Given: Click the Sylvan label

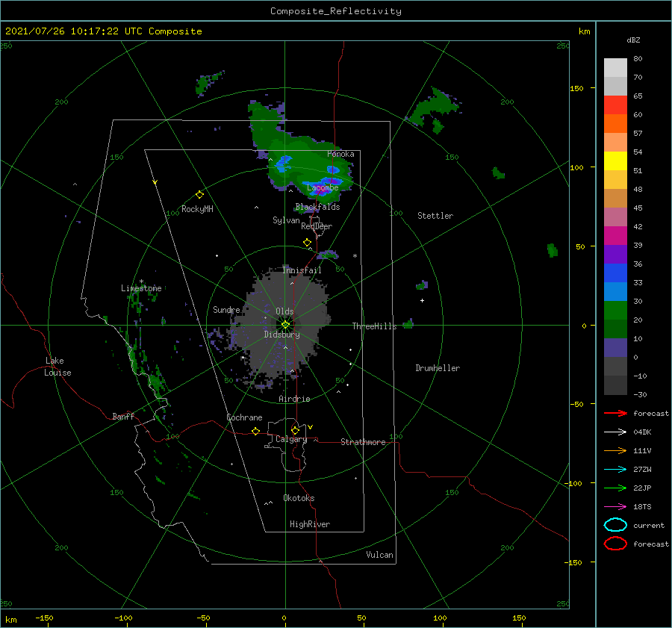Looking at the screenshot, I should 286,220.
